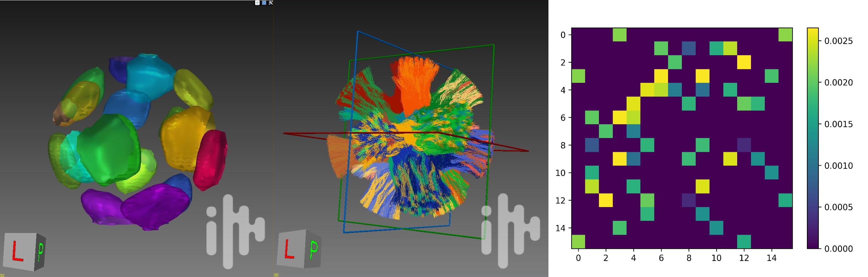This screenshot has height=277, width=868.
Task: Click the green P face of left view's cube
Action: [x=41, y=252]
